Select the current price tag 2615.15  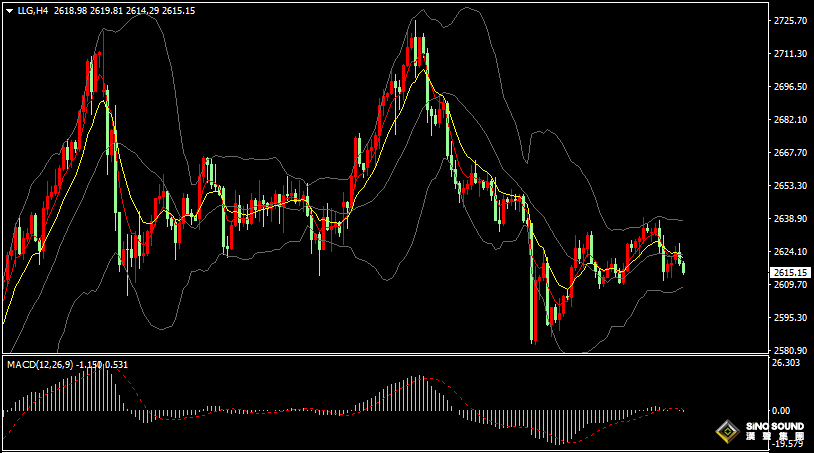[x=790, y=272]
